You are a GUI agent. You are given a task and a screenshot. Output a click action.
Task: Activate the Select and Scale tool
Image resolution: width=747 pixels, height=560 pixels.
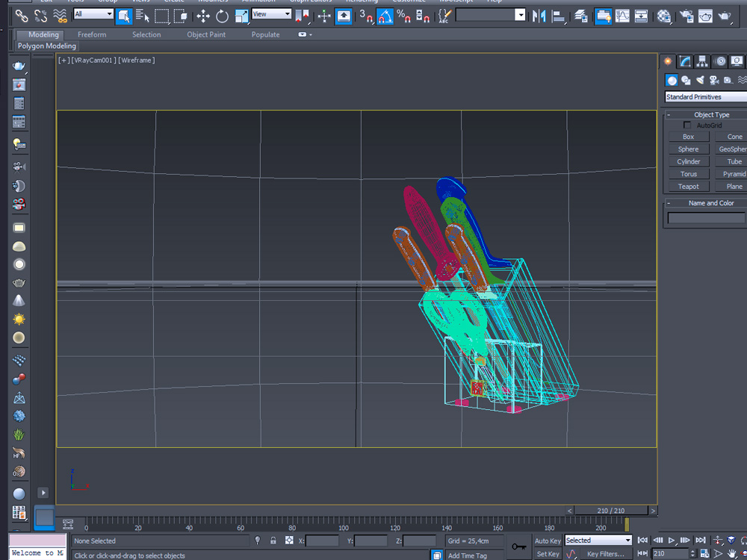tap(241, 16)
